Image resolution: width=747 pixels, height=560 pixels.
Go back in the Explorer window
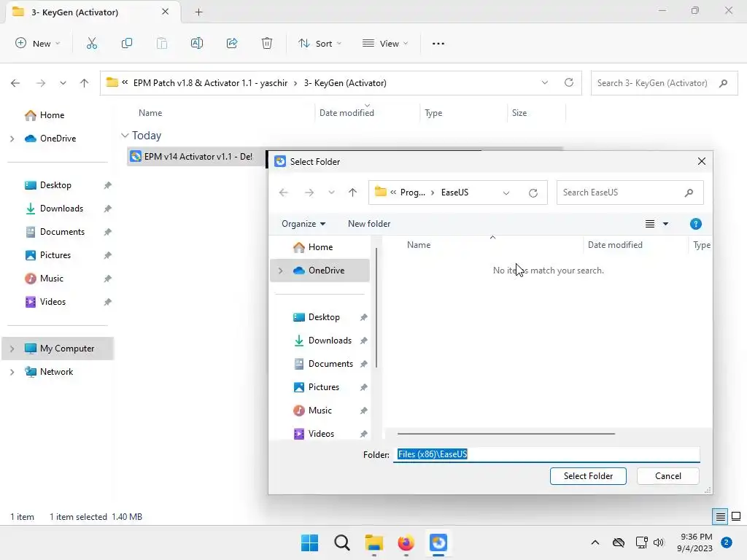pos(15,83)
